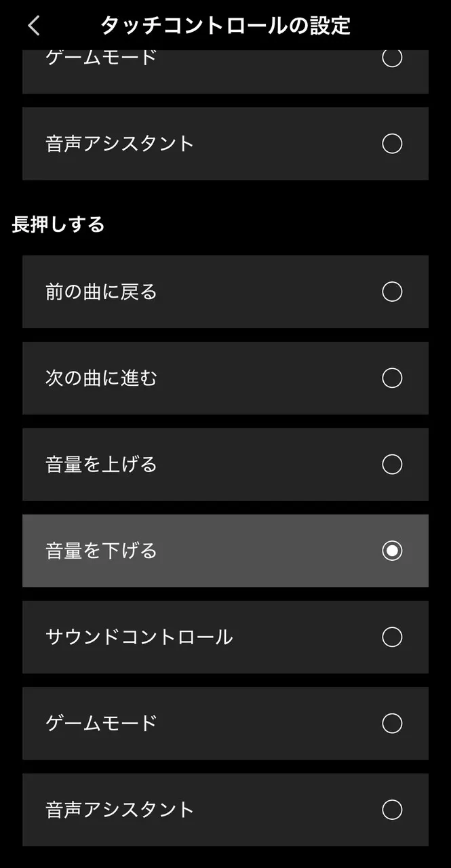
Task: Select ゲームモード radio button under 長押しする
Action: [x=392, y=724]
